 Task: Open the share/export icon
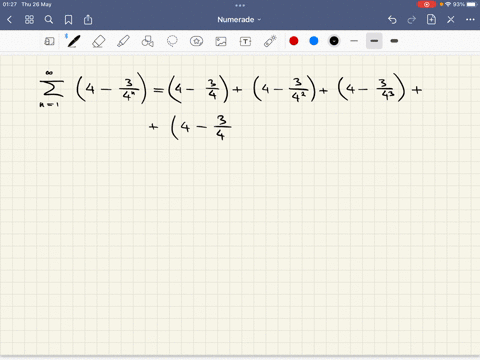point(88,20)
